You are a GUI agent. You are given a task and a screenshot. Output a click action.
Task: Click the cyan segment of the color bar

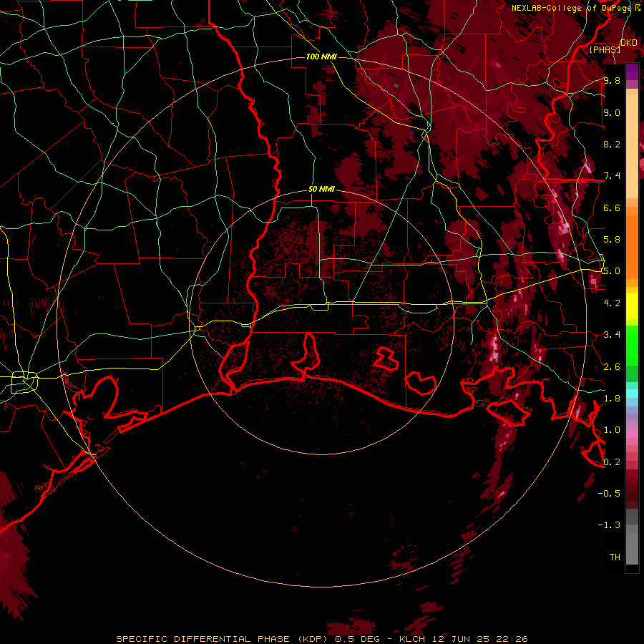[x=632, y=394]
